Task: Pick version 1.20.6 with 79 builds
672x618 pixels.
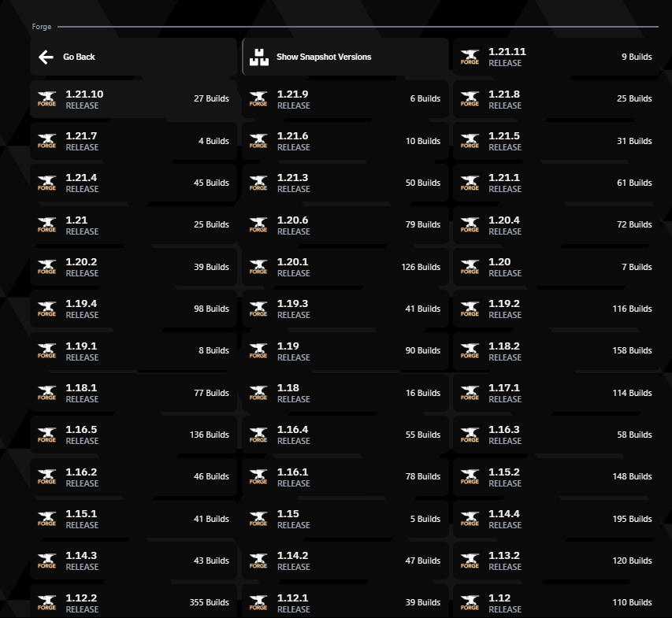Action: pos(345,225)
